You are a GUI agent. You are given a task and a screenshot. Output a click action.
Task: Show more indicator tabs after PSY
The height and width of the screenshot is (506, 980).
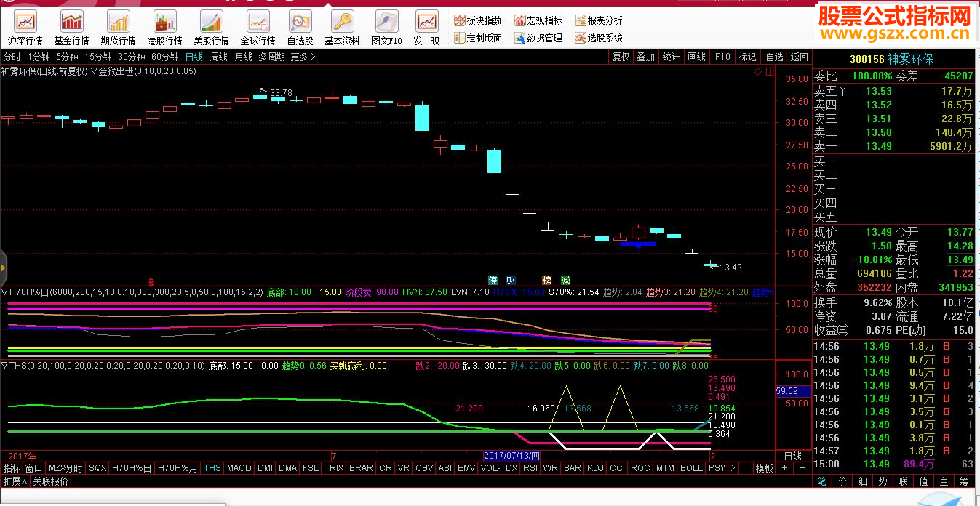pos(733,468)
